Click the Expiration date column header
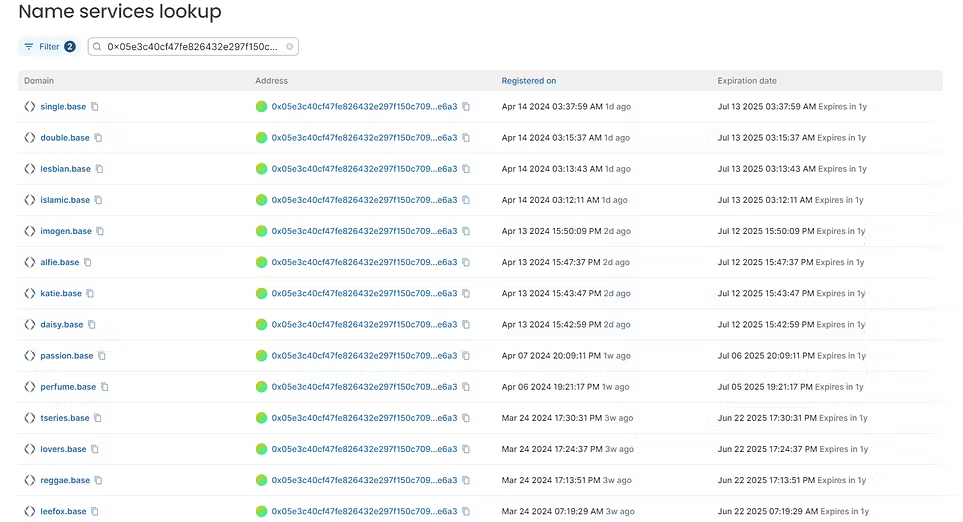The height and width of the screenshot is (522, 963). (747, 80)
